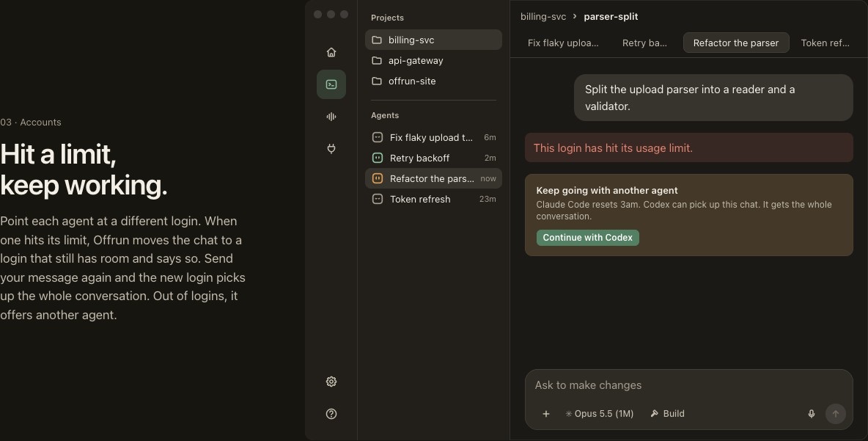Screen dimensions: 868x441
Task: Click the microphone dictation icon
Action: click(x=811, y=414)
